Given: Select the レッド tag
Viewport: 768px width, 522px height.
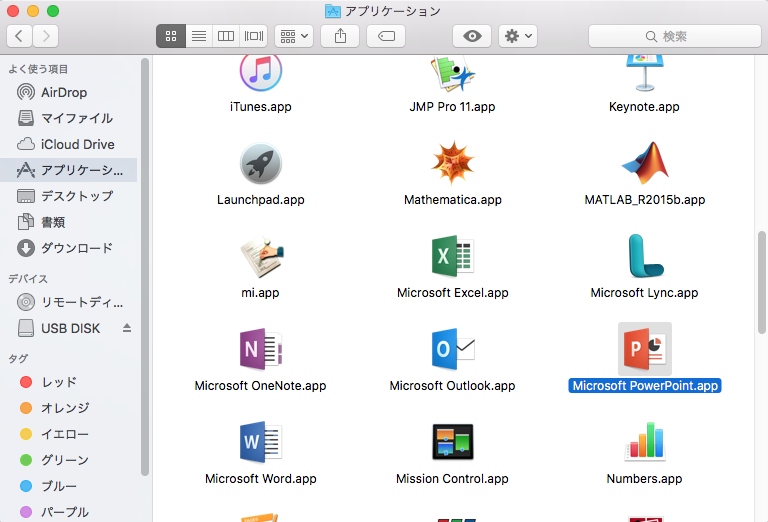Looking at the screenshot, I should coord(69,382).
